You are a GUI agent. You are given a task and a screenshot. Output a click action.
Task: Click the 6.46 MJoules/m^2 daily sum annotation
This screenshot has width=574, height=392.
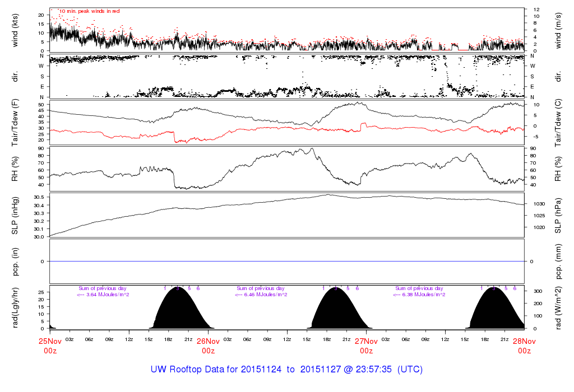261,295
